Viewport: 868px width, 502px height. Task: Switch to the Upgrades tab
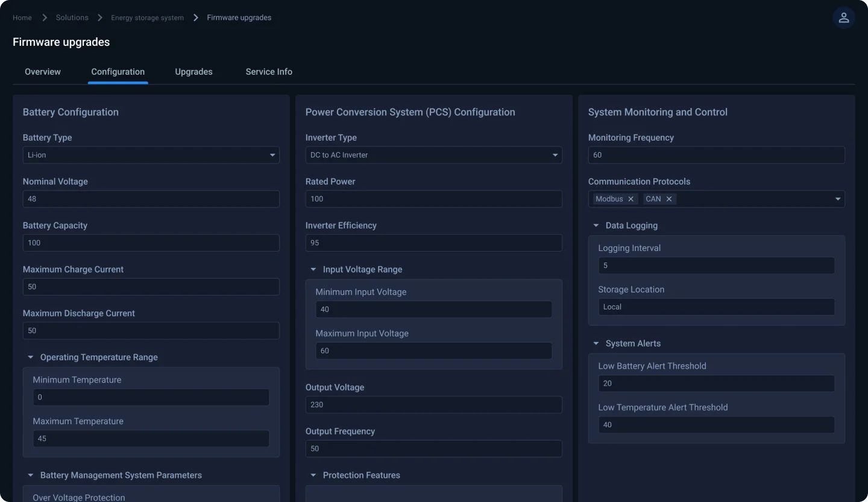tap(193, 72)
